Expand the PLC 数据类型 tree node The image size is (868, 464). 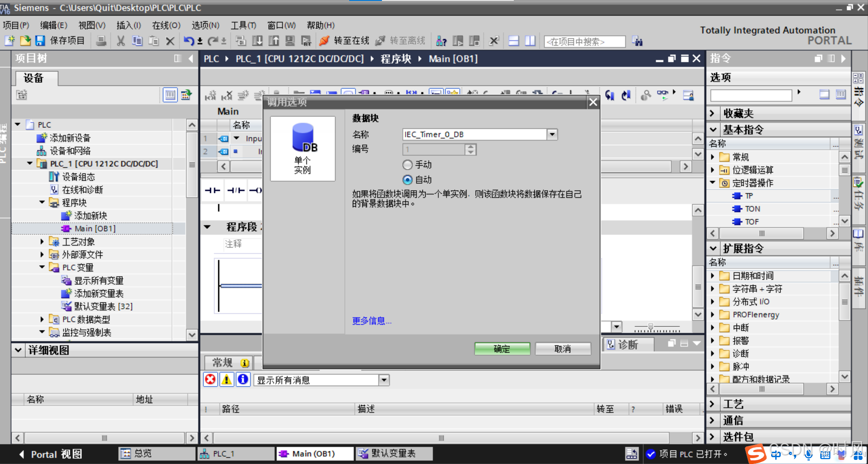[x=42, y=319]
